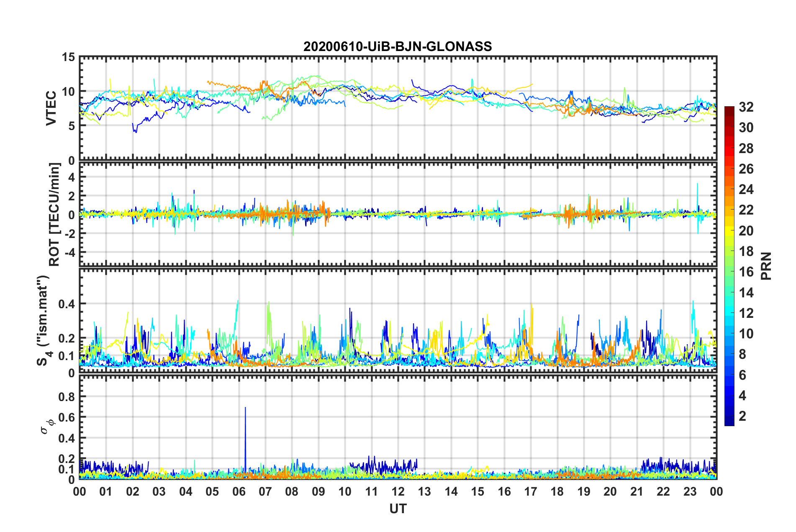796x532 pixels.
Task: Click the UT axis tick 15
Action: [478, 491]
